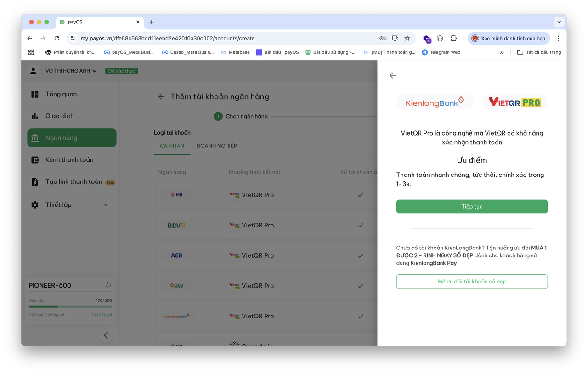
Task: Select the MB bank VietQR Pro row logo
Action: pyautogui.click(x=176, y=195)
